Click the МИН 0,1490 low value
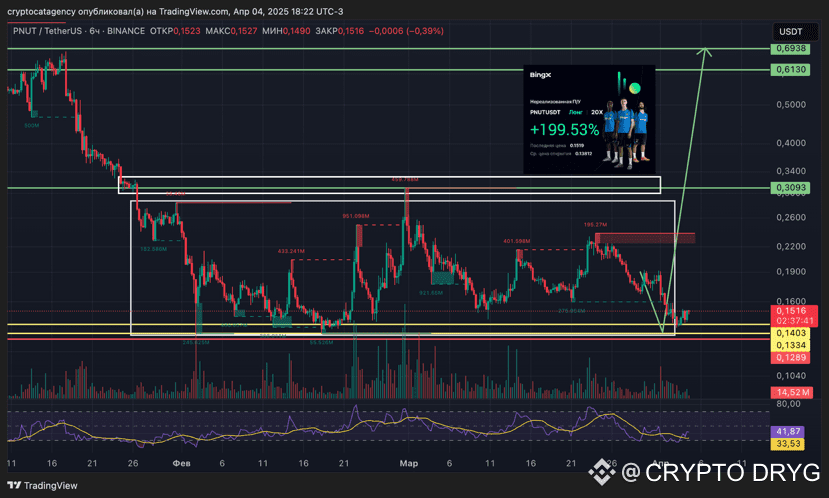The image size is (829, 498). 286,31
